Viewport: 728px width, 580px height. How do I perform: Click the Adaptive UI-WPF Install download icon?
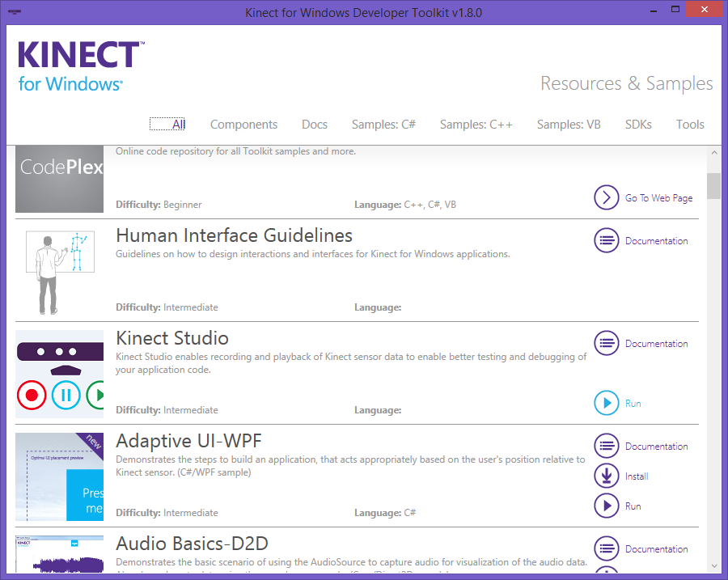(606, 476)
